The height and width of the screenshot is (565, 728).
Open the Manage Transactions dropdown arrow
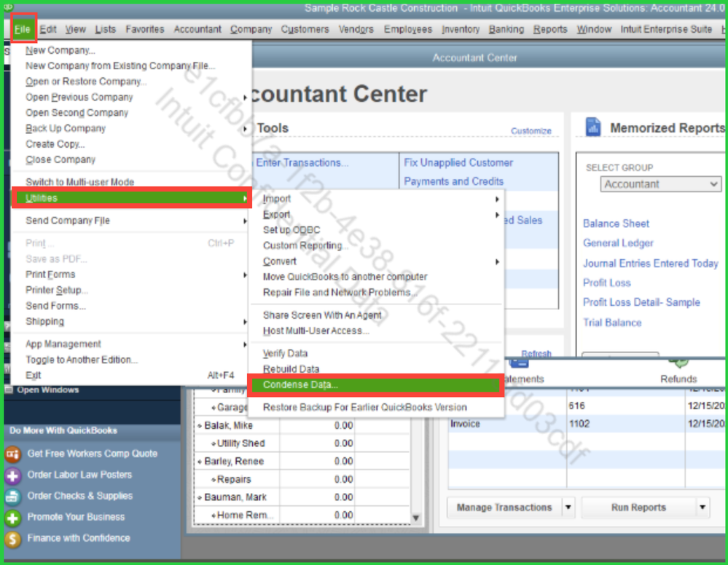coord(568,507)
